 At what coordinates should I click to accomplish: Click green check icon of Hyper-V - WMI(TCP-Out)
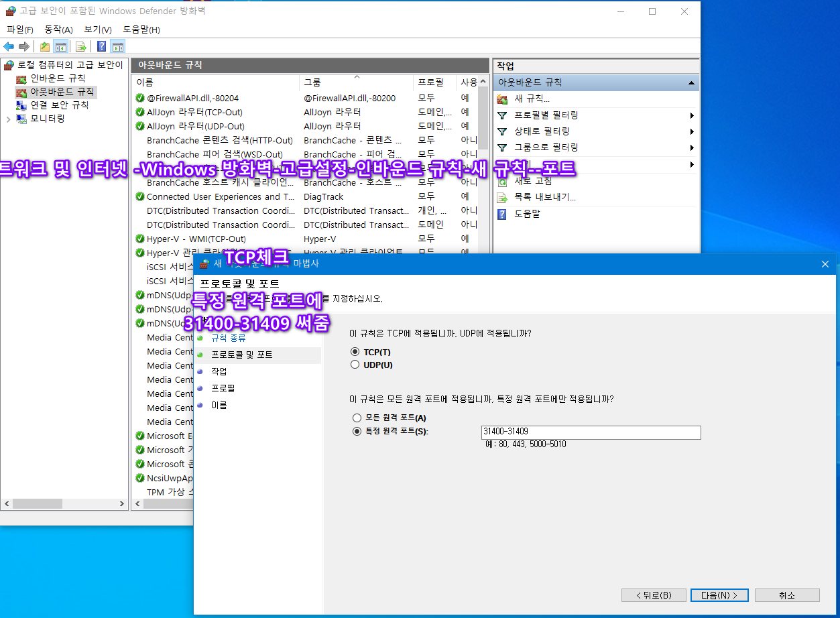pyautogui.click(x=140, y=239)
